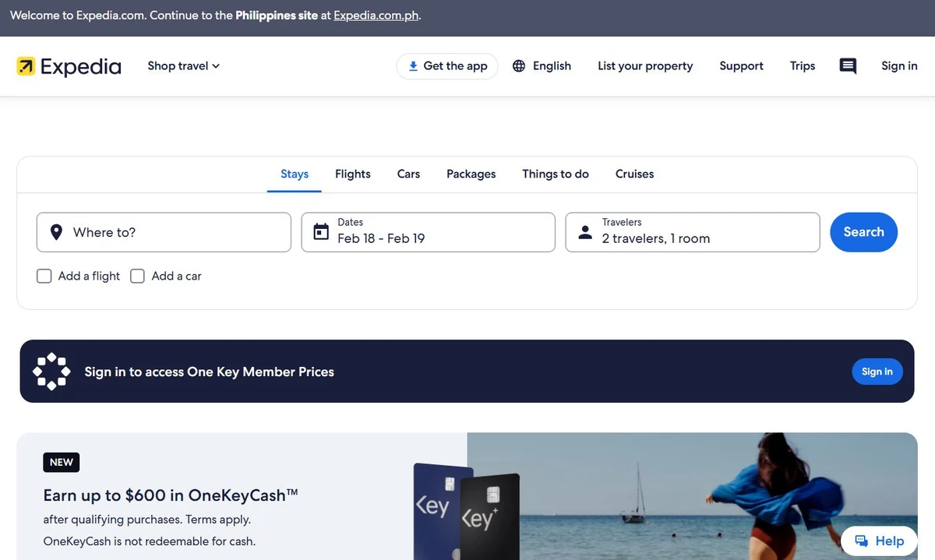Click Sign in on the One Key banner
This screenshot has width=935, height=560.
point(877,372)
